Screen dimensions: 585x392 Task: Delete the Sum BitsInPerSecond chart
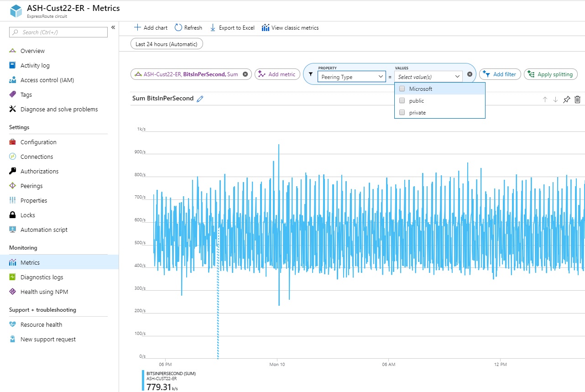(x=577, y=99)
